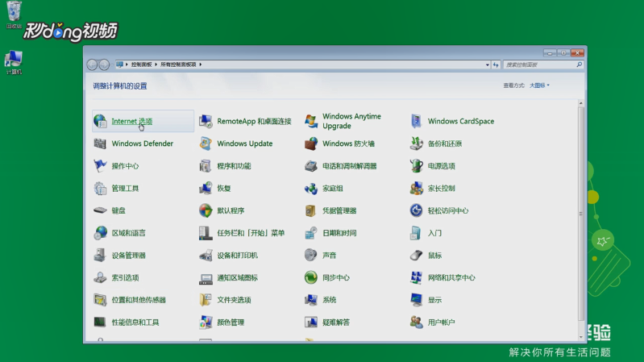Viewport: 644px width, 362px height.
Task: Open 轻松访问中心 icon
Action: pyautogui.click(x=416, y=210)
